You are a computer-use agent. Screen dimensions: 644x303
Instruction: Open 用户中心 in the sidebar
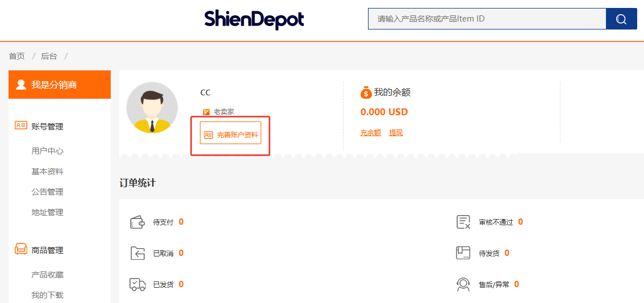[x=47, y=151]
